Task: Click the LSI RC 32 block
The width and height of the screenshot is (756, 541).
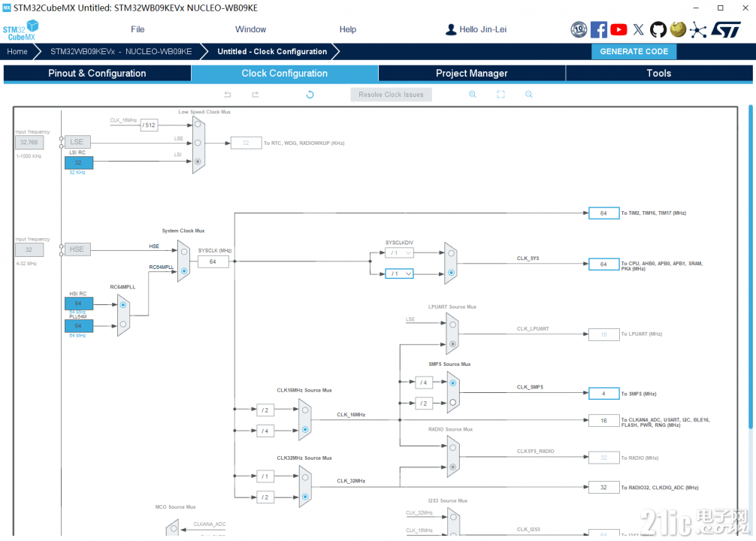Action: 79,162
